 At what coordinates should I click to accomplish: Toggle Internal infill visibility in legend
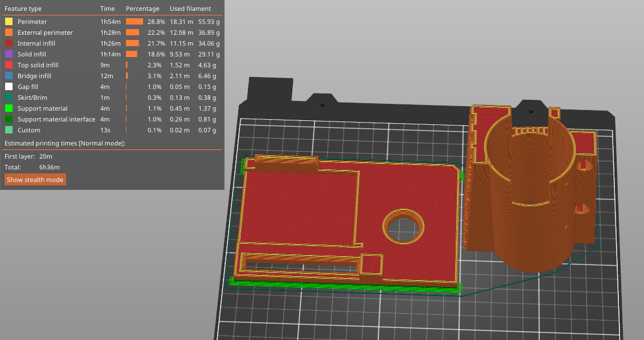[36, 43]
